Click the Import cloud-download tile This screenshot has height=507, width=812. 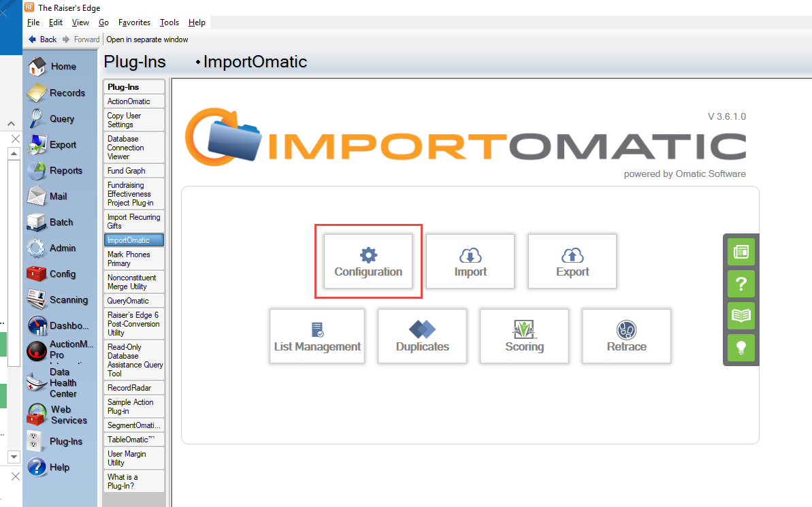(x=470, y=261)
